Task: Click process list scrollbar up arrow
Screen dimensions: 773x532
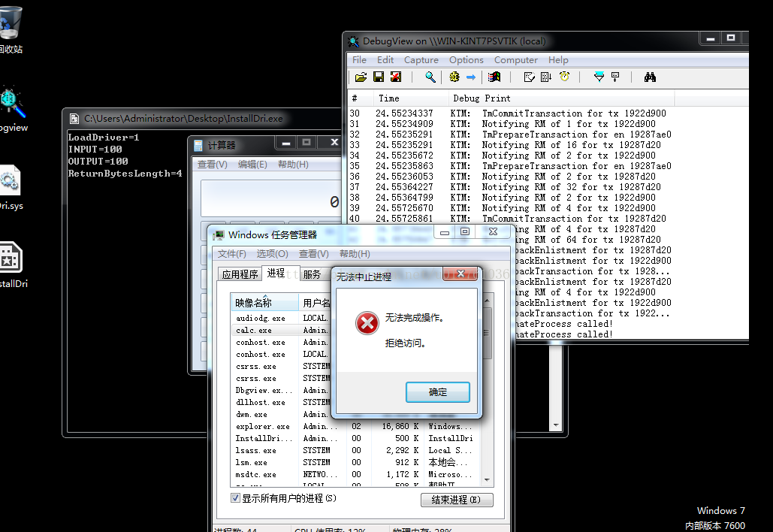Action: [487, 301]
